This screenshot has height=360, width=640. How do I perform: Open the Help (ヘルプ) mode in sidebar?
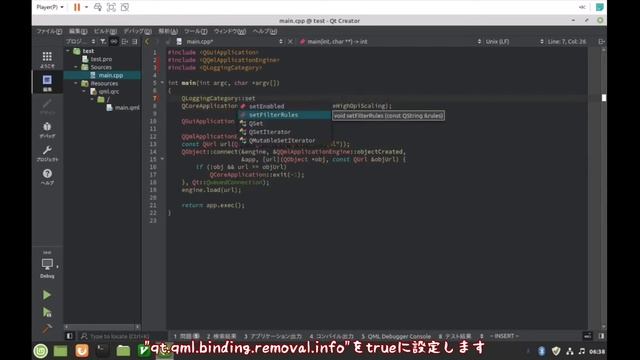point(47,177)
